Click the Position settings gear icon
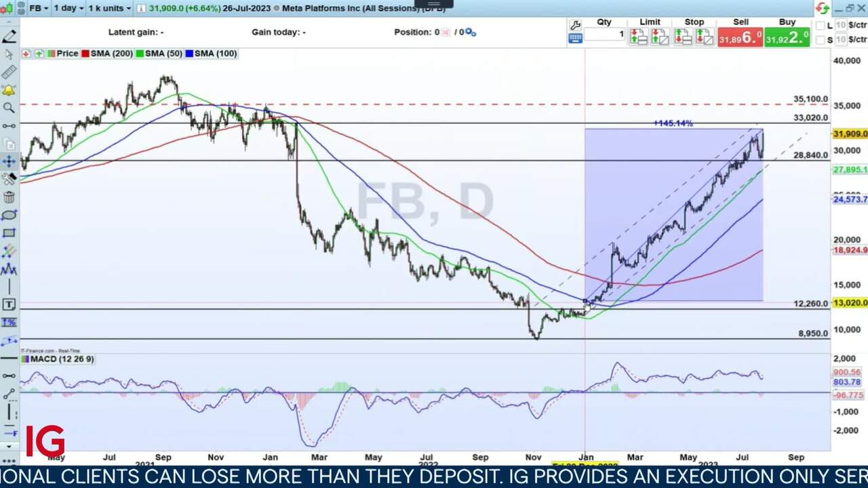The width and height of the screenshot is (868, 488). (x=471, y=32)
